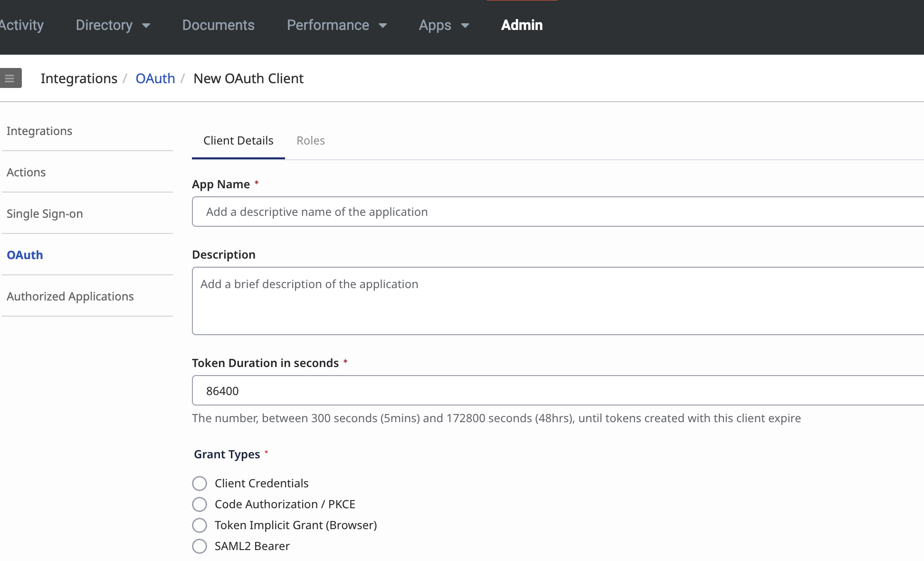Switch to the Roles tab
This screenshot has width=924, height=561.
[311, 141]
